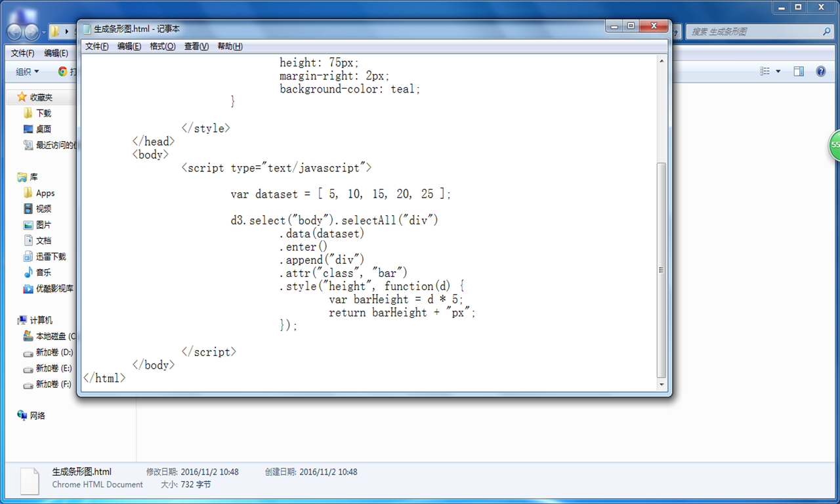Click the 桌面 desktop icon in navigation pane
The height and width of the screenshot is (504, 840).
tap(28, 129)
